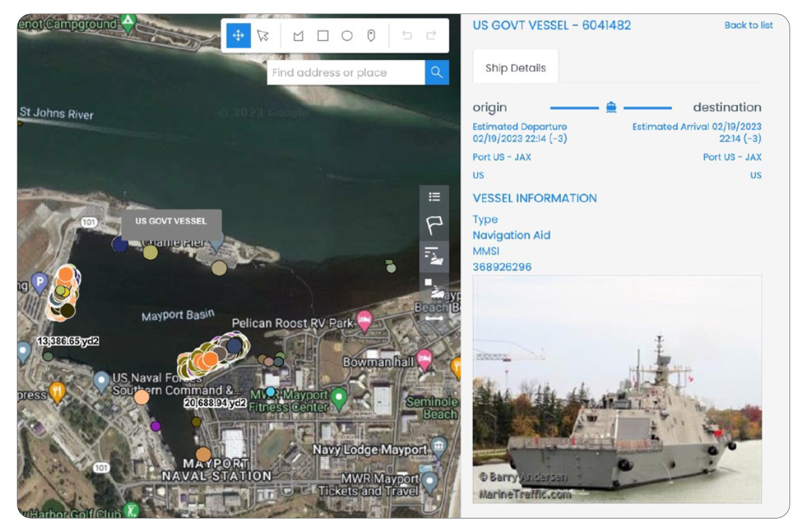Open the Ship Details tab
The image size is (807, 532).
point(516,67)
